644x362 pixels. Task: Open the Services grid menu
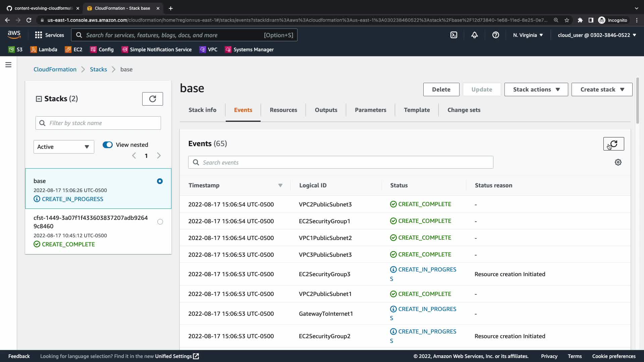tap(49, 35)
